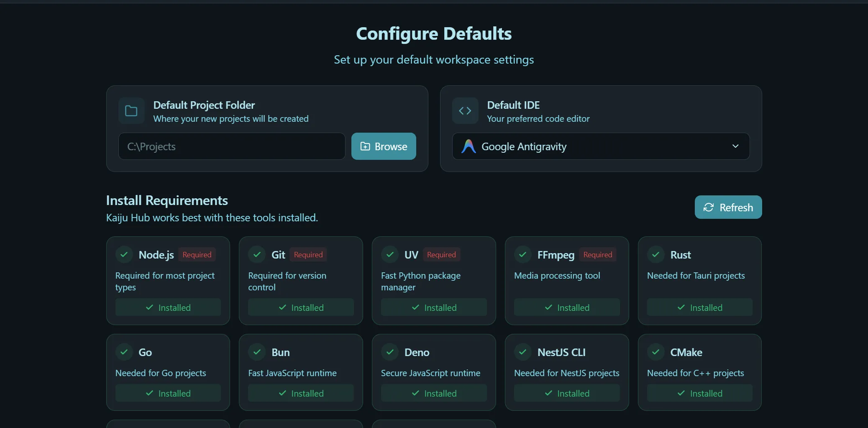Click the Rust check circle icon
868x428 pixels.
pyautogui.click(x=656, y=254)
